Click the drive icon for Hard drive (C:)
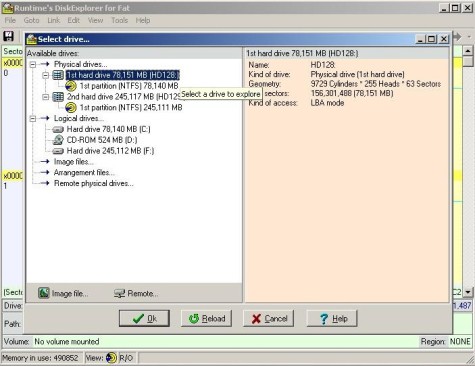475x366 pixels. 58,129
